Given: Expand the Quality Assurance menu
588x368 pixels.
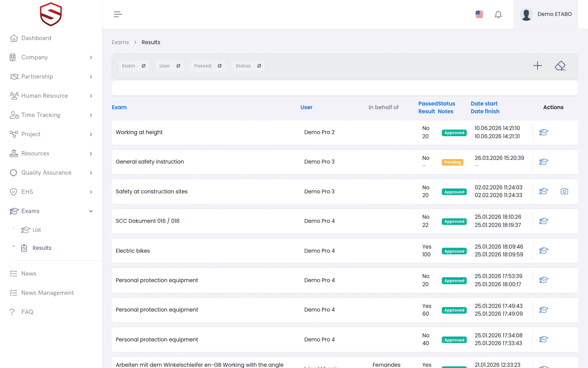Looking at the screenshot, I should click(51, 173).
